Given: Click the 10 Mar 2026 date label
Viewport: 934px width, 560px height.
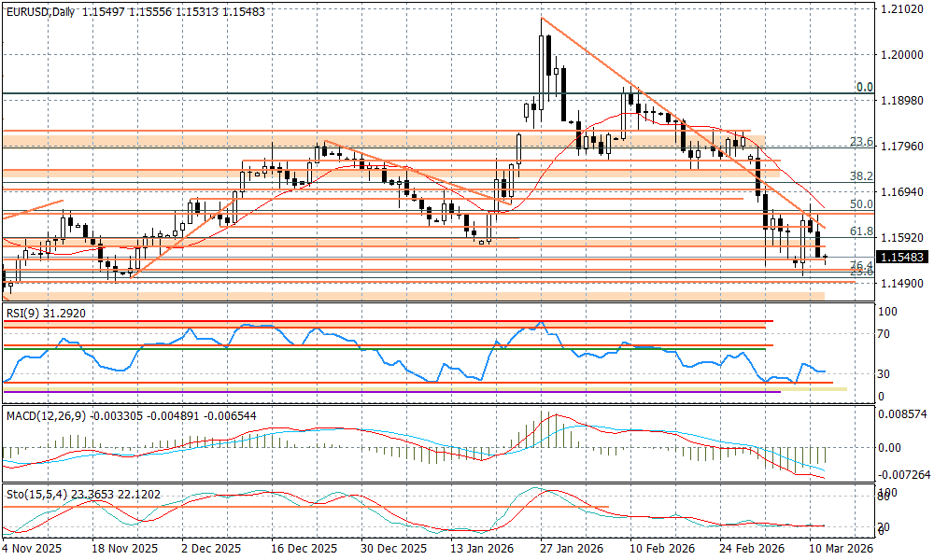Looking at the screenshot, I should pyautogui.click(x=840, y=550).
